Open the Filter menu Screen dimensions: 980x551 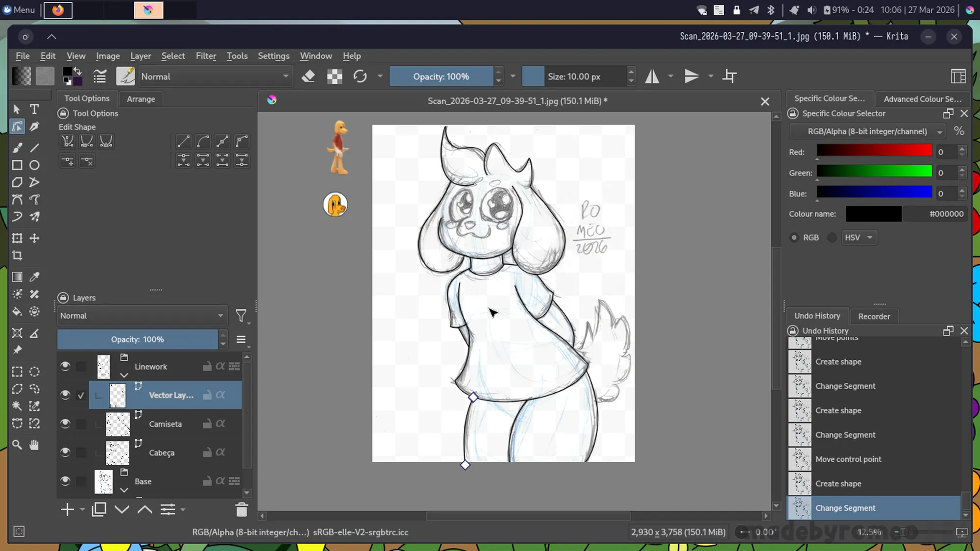pos(206,56)
